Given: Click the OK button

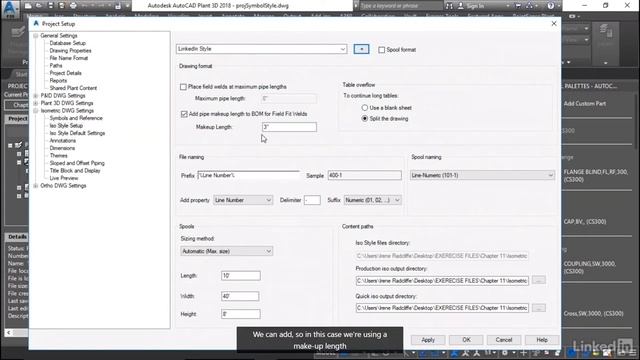Looking at the screenshot, I should (466, 340).
